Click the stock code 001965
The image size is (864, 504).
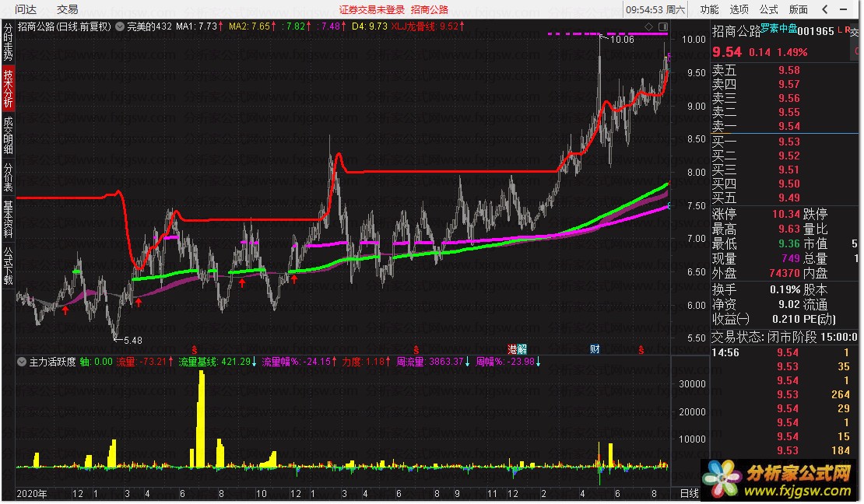816,31
